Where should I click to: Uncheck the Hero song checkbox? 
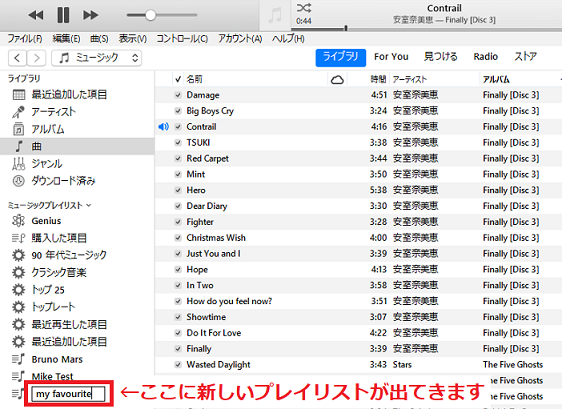(178, 190)
